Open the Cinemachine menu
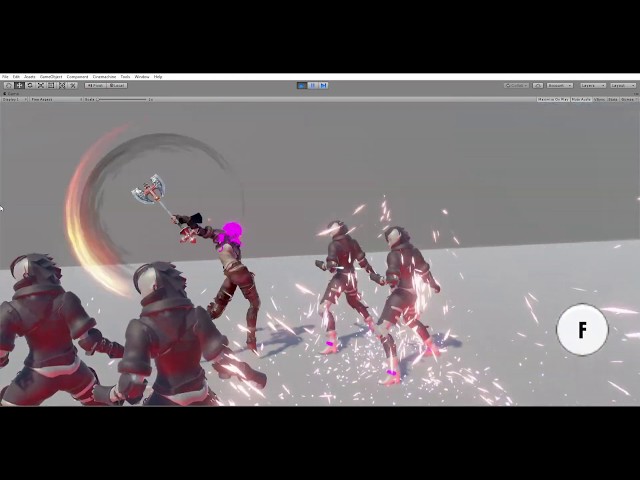 point(104,77)
